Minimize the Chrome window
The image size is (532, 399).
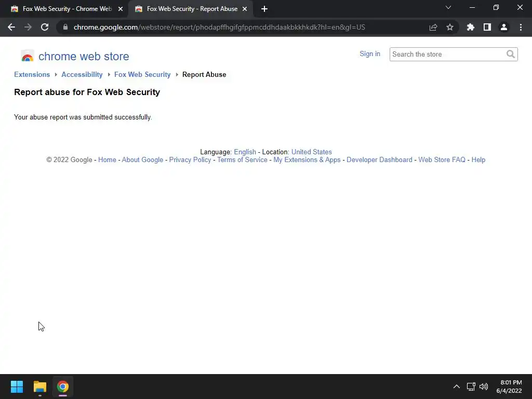point(472,7)
